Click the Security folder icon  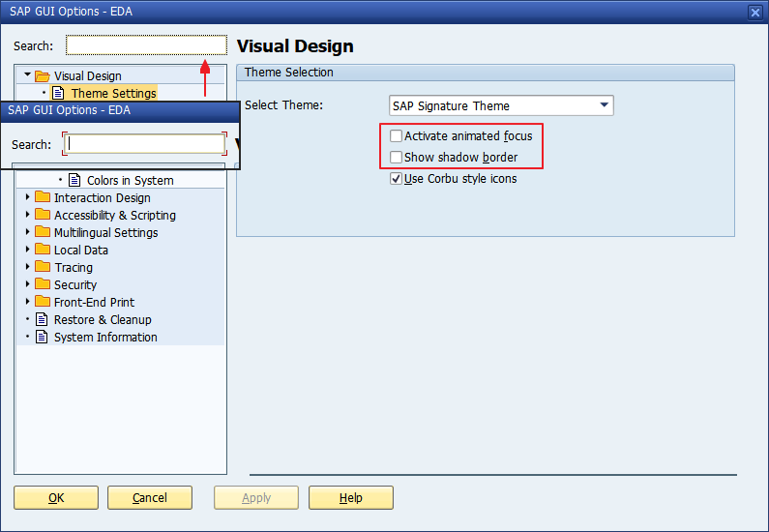pyautogui.click(x=43, y=284)
